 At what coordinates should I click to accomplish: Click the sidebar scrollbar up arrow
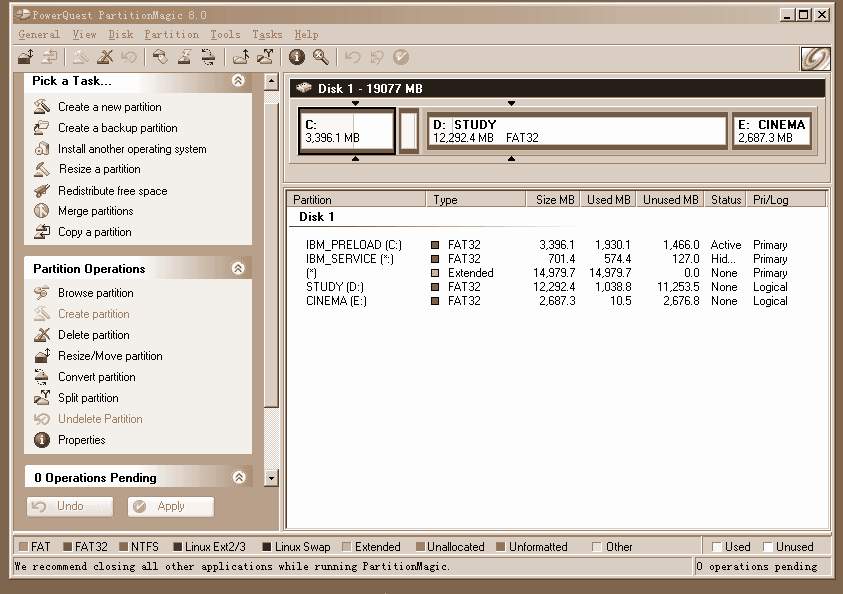click(272, 82)
